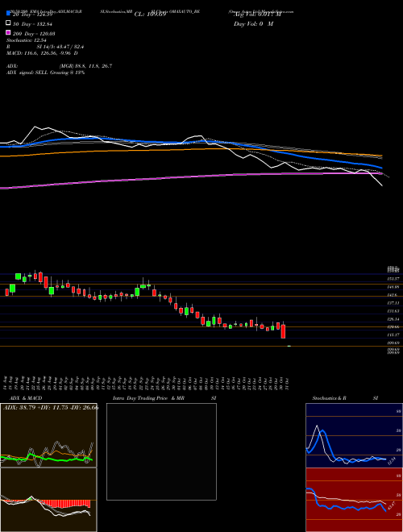Click the 153.57 price axis label
Screen dimensions: 403x532
[x=393, y=279]
